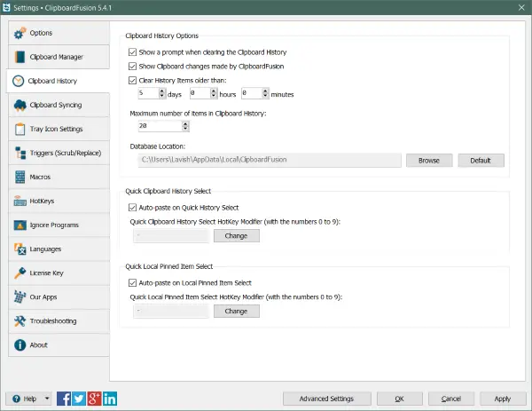
Task: Select the About info icon
Action: pyautogui.click(x=20, y=344)
